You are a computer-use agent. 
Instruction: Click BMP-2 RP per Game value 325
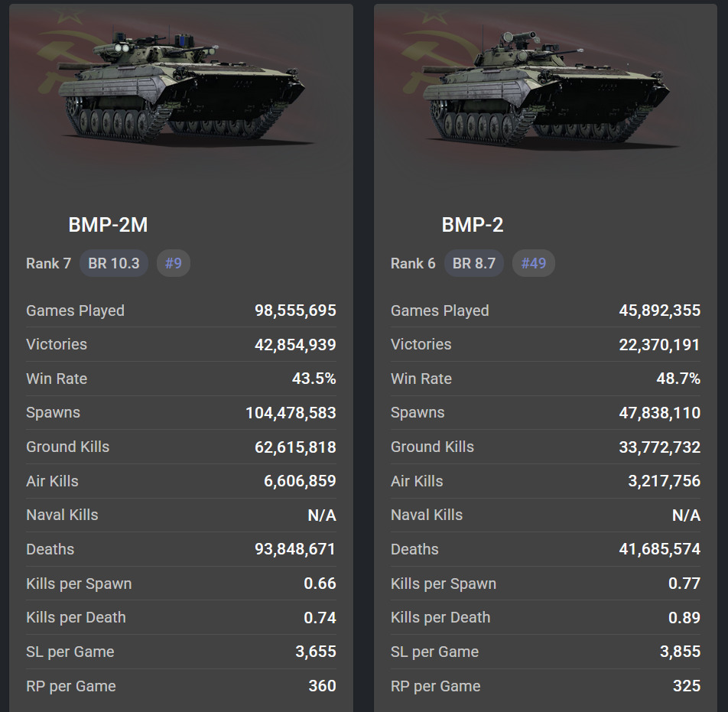pyautogui.click(x=687, y=686)
